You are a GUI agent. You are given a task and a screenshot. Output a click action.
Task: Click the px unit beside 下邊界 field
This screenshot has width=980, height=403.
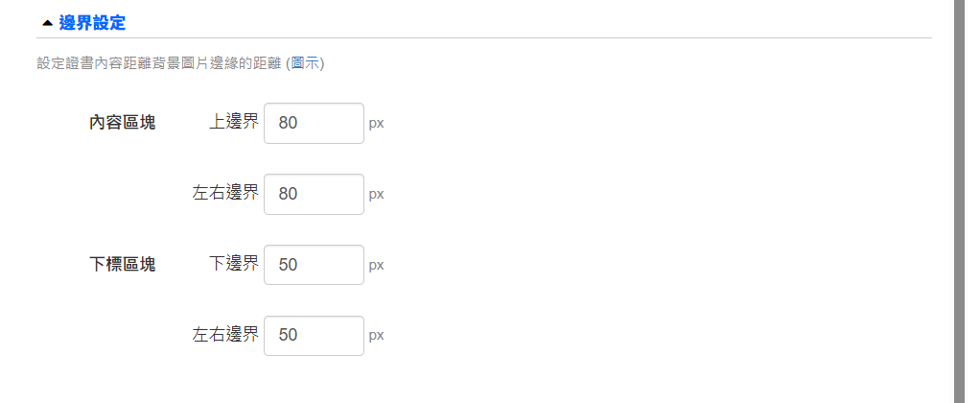click(376, 266)
